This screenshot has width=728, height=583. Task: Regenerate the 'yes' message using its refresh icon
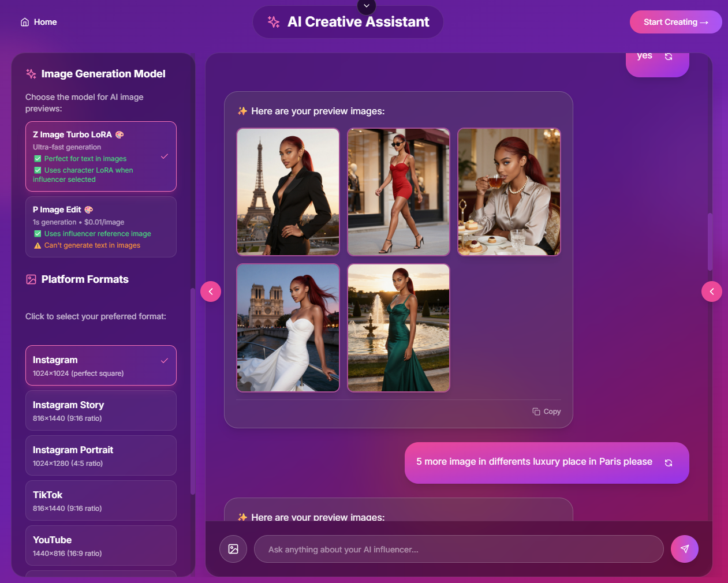click(669, 55)
